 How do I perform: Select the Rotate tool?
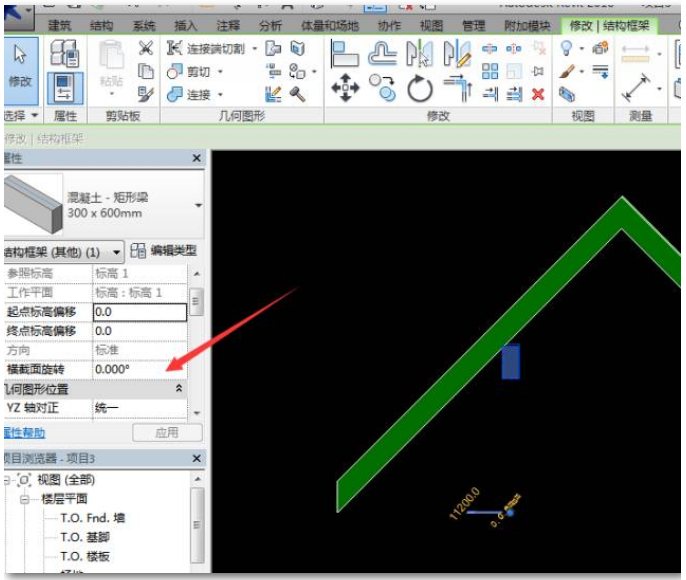tap(420, 90)
